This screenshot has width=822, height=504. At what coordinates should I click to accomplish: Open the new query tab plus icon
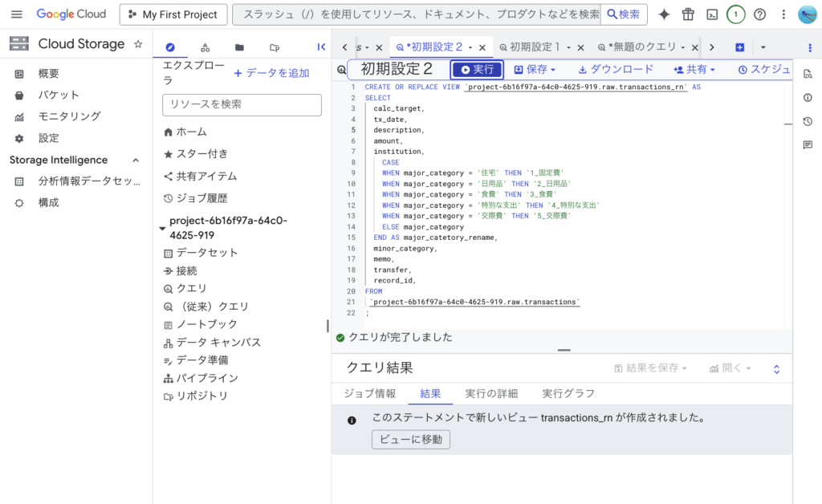point(739,47)
